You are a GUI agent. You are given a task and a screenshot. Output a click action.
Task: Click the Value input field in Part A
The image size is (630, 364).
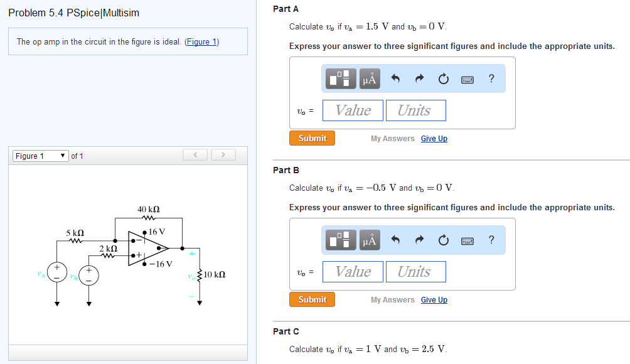352,110
